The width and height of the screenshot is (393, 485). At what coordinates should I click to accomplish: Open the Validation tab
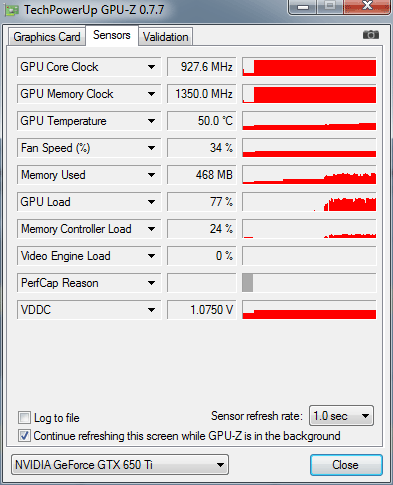[166, 37]
